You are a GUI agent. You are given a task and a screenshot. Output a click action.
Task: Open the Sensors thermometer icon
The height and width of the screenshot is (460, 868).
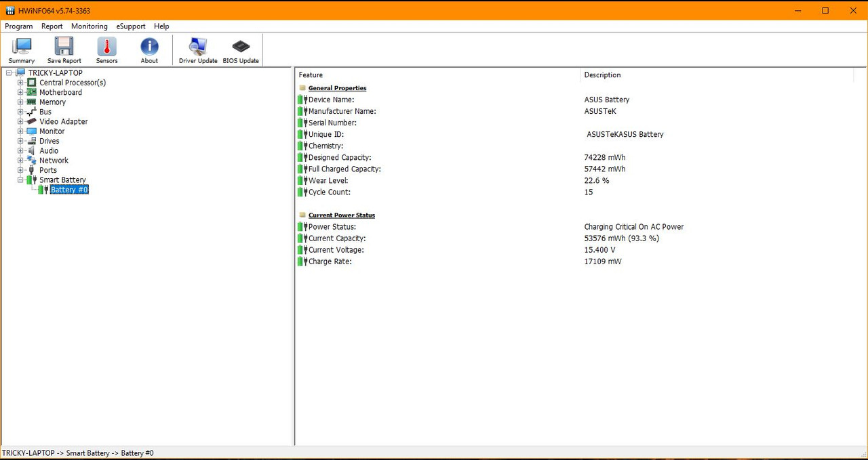click(106, 51)
